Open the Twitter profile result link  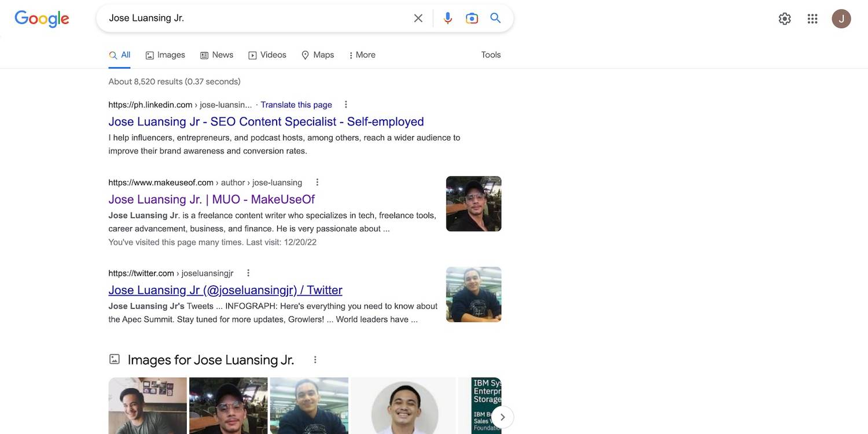click(x=225, y=290)
